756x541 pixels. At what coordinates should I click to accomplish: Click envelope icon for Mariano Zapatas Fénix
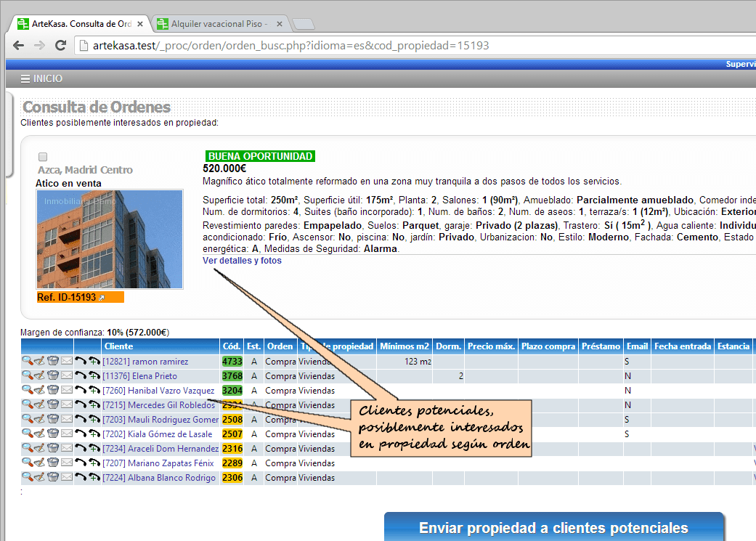click(67, 463)
